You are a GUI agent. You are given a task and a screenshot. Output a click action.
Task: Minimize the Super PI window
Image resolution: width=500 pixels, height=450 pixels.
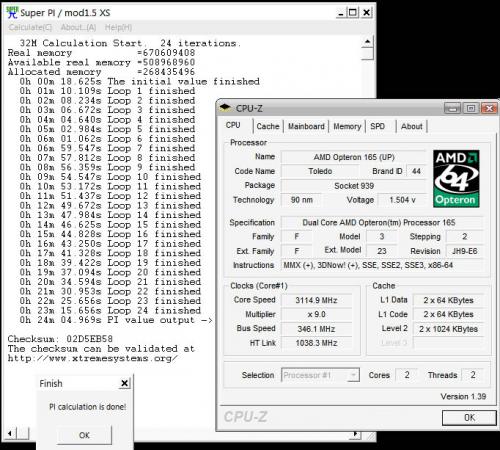340,13
